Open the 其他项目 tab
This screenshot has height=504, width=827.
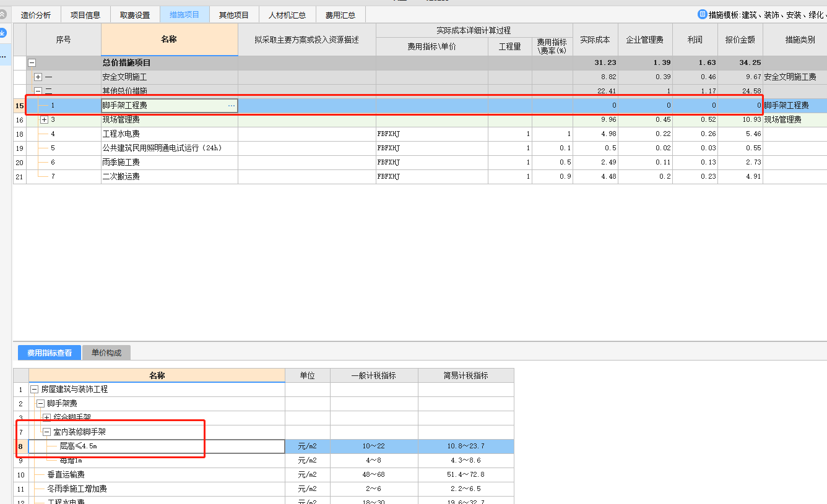point(234,15)
